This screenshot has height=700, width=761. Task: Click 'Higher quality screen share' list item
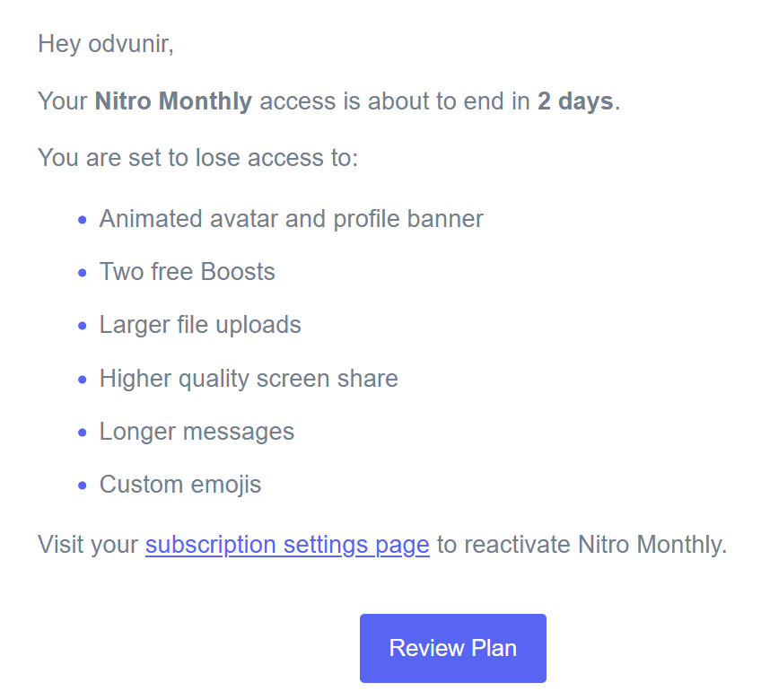[x=249, y=379]
